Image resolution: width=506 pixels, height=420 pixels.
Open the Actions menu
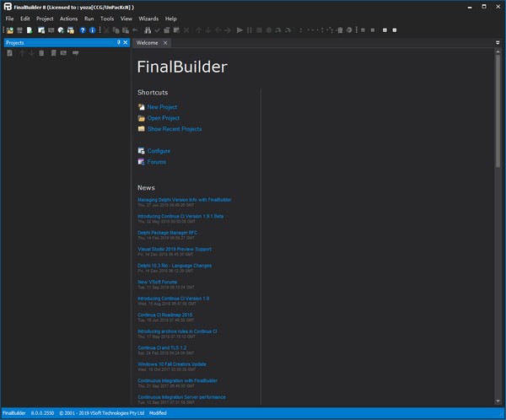pyautogui.click(x=68, y=18)
